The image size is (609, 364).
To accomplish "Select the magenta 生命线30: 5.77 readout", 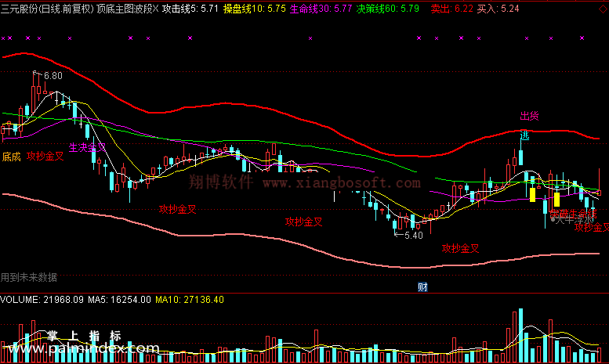I will (321, 9).
